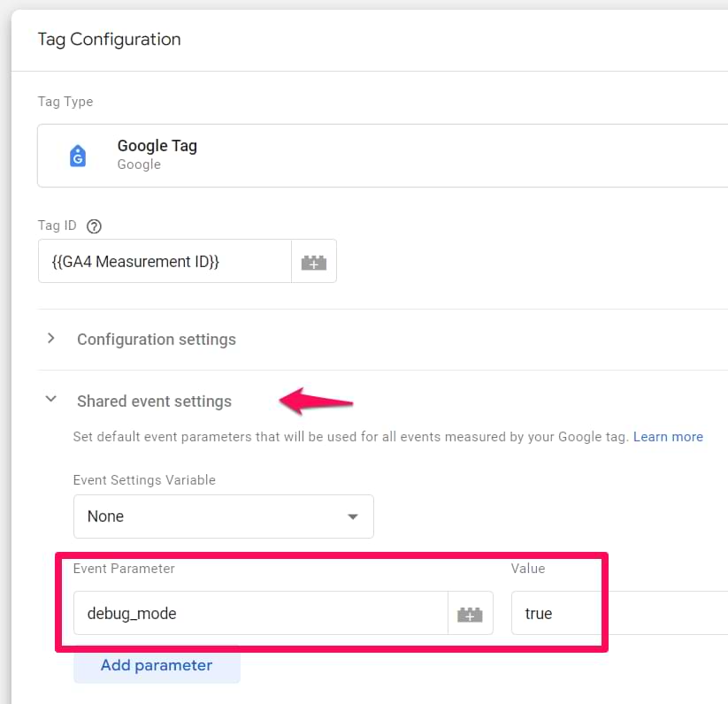Open the Event Settings Variable dropdown
Viewport: 728px width, 704px height.
pos(223,517)
